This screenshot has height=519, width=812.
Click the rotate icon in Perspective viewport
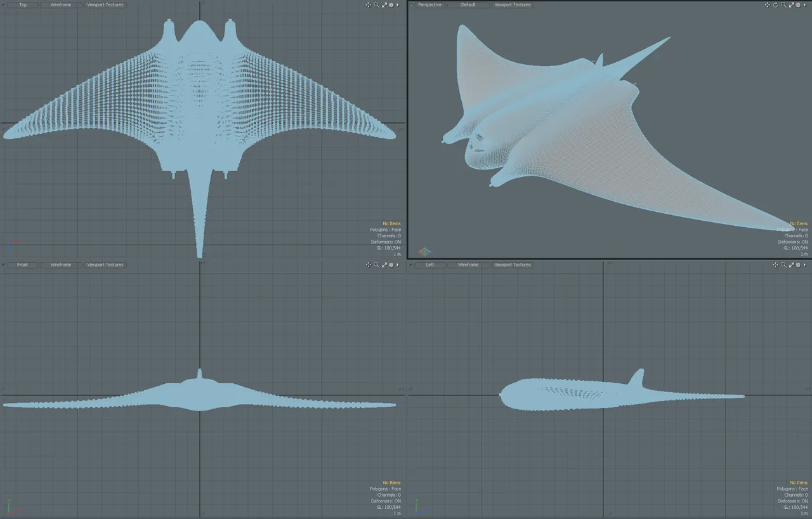pos(775,4)
